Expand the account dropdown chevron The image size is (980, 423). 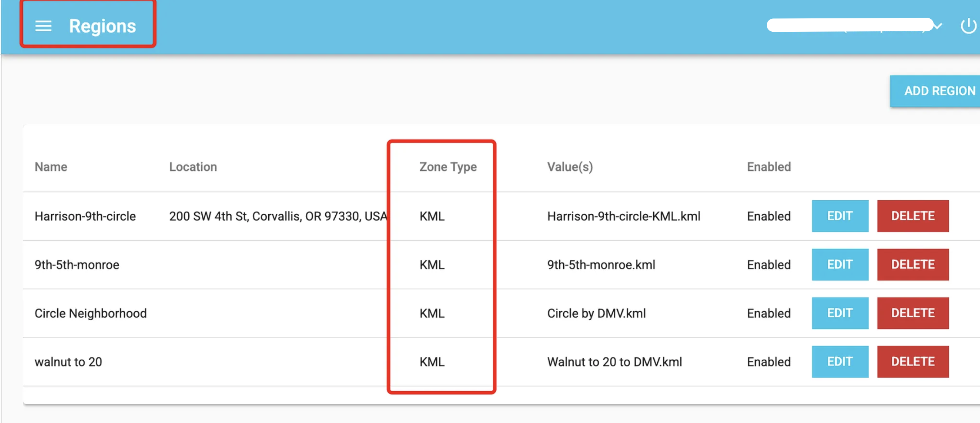click(x=938, y=26)
